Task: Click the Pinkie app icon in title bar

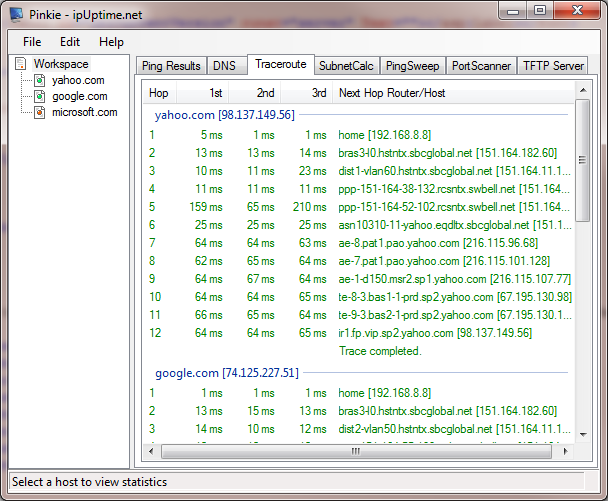Action: coord(16,15)
